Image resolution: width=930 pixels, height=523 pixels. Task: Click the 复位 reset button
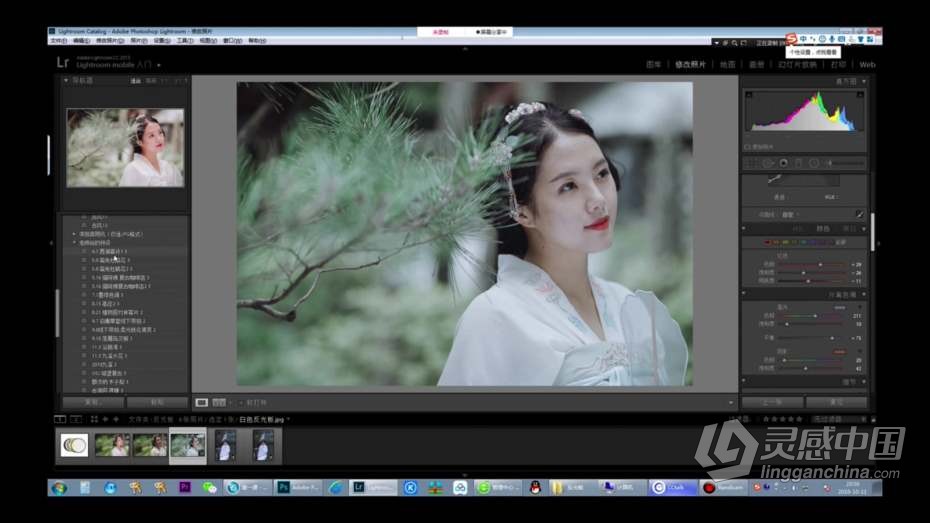coord(836,403)
